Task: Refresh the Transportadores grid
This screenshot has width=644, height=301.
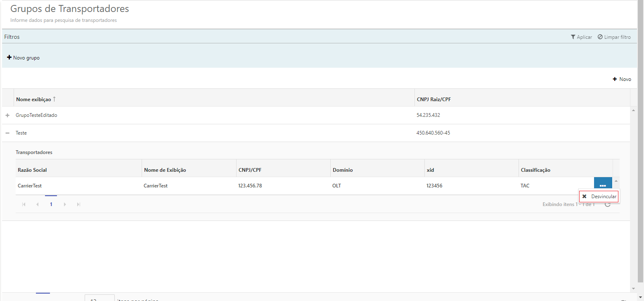Action: pos(608,204)
